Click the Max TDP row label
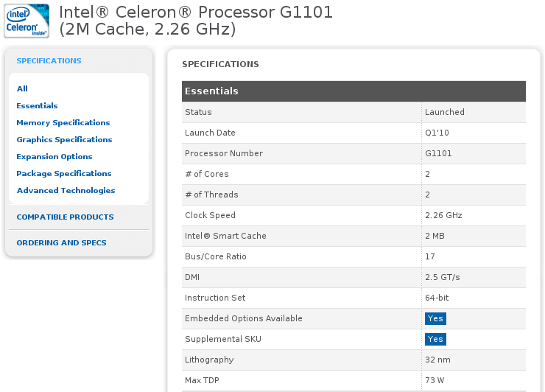The width and height of the screenshot is (545, 392). pos(202,380)
